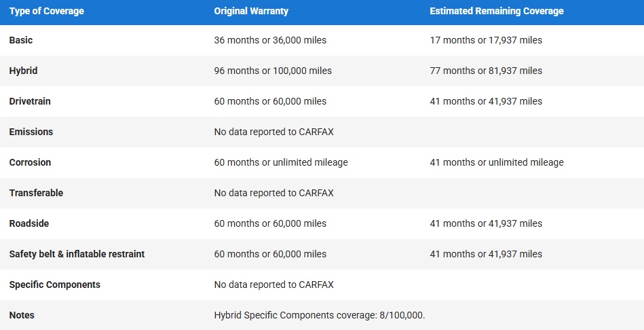The image size is (644, 330).
Task: Click the Specific Components row label
Action: click(55, 285)
